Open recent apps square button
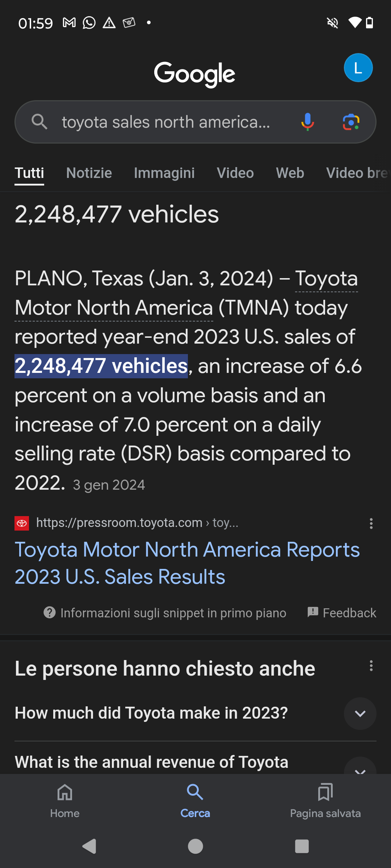 tap(302, 846)
